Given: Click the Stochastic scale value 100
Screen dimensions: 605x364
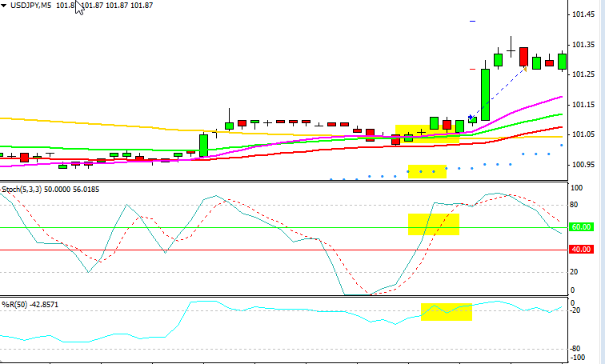Looking at the screenshot, I should coord(576,188).
